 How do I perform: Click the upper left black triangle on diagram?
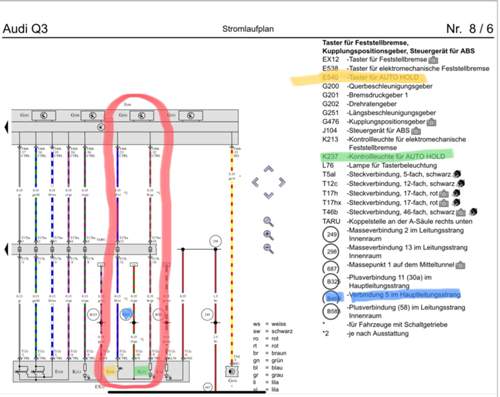point(6,127)
